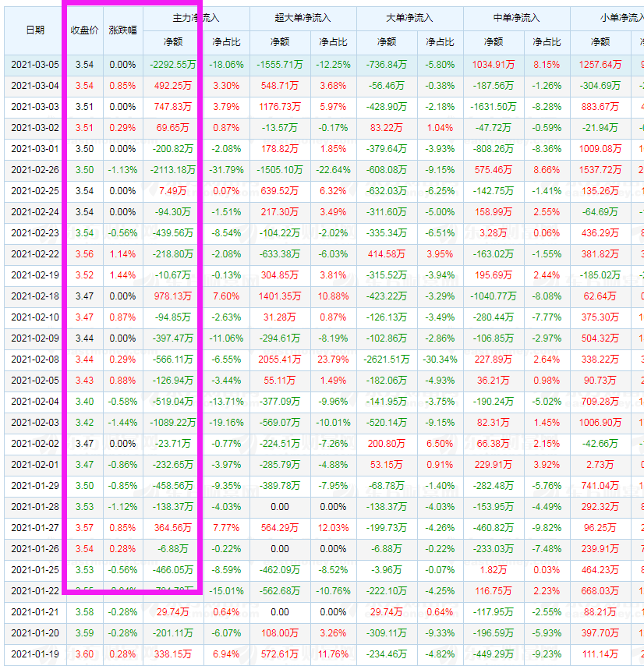
Task: Click the percentage -31.79%
Action: coord(226,170)
